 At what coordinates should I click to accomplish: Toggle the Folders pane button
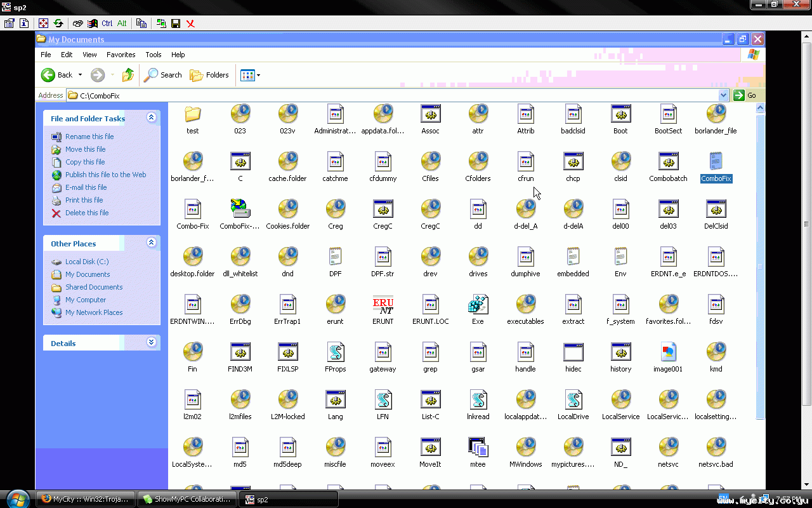[210, 75]
